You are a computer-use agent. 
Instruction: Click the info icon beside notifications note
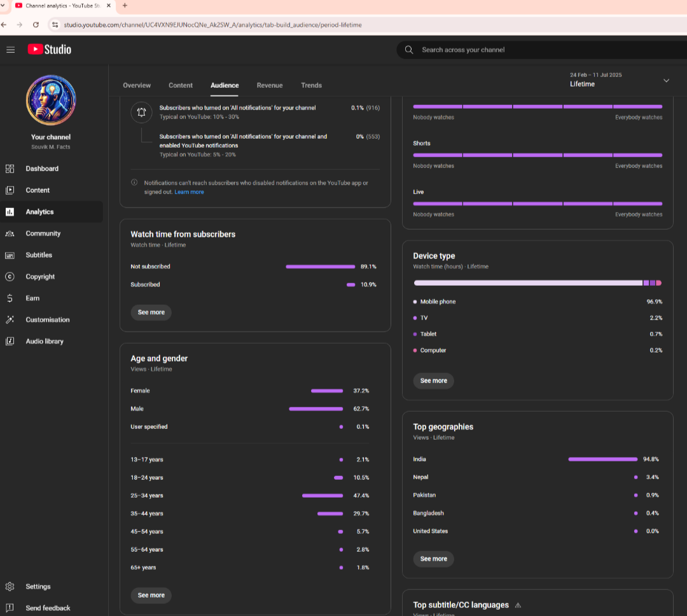[134, 183]
